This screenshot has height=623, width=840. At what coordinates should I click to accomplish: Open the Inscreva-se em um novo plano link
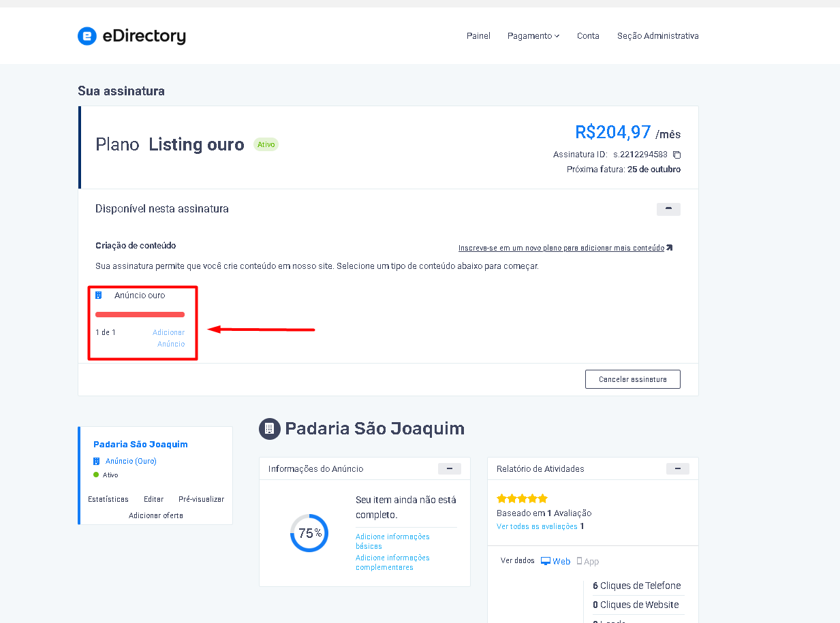tap(561, 249)
